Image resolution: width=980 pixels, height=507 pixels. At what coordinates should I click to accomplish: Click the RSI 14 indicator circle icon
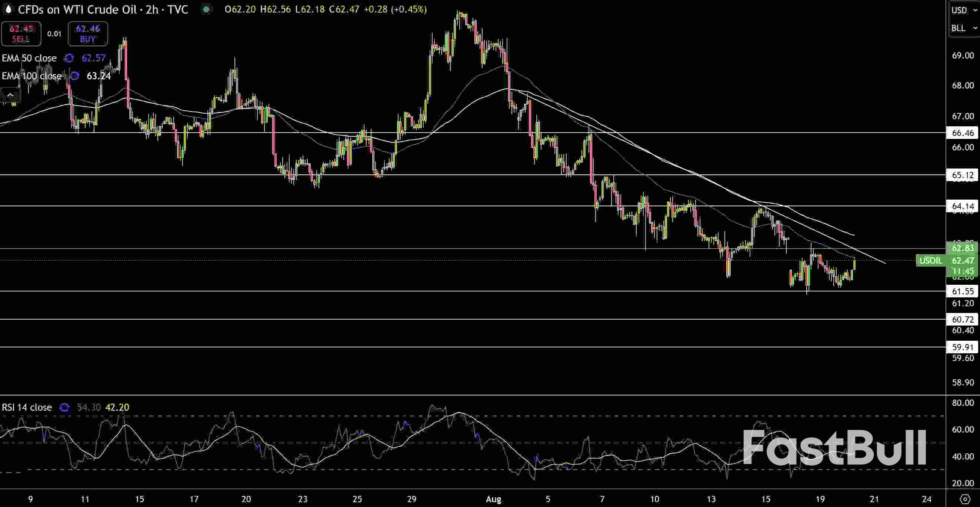click(64, 407)
